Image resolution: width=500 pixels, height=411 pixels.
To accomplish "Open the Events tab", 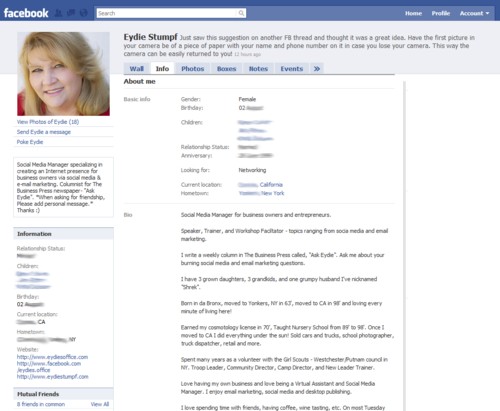I will (292, 69).
